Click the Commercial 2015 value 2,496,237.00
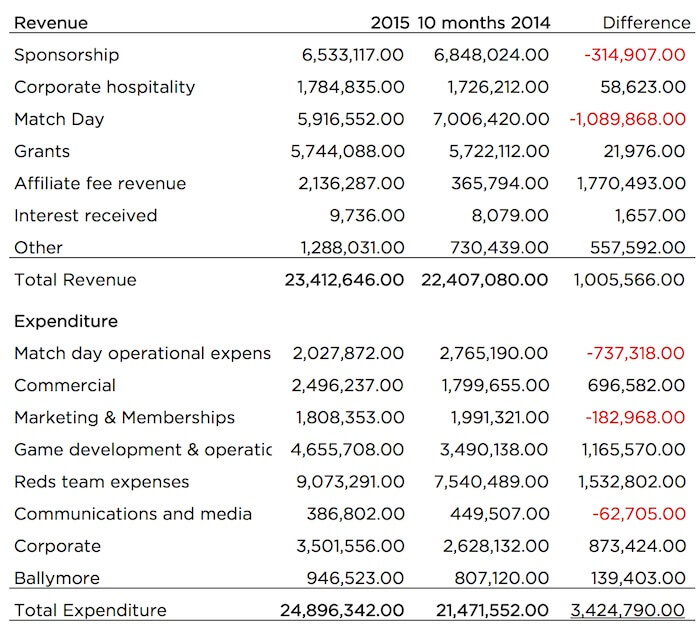 348,385
